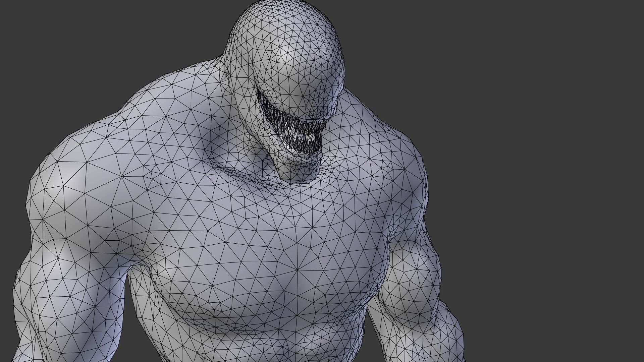Viewport: 644px width, 362px height.
Task: Click the radial vertex fan on right chest
Action: tap(298, 269)
